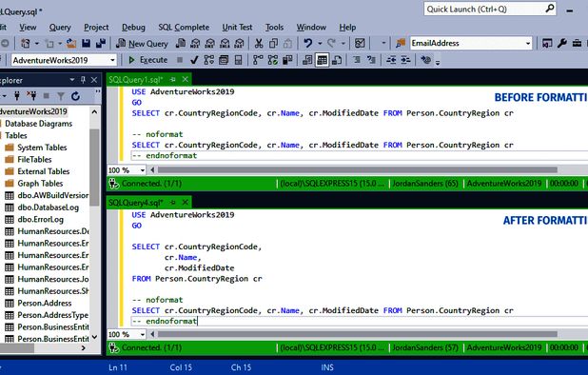Open the Query menu

[60, 28]
